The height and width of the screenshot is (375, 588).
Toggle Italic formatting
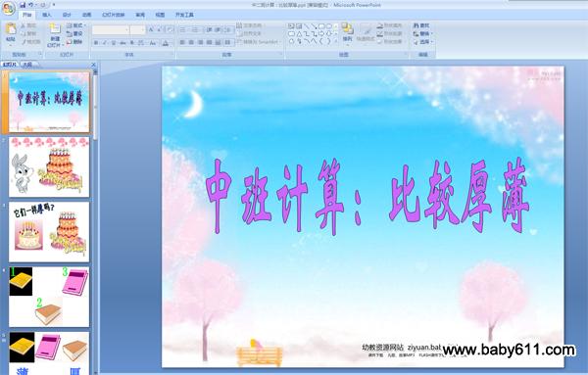(105, 43)
